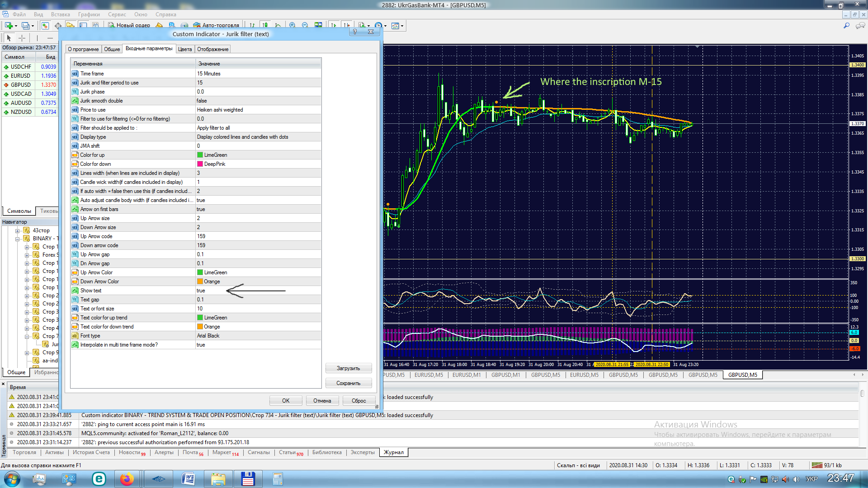868x488 pixels.
Task: Open the chart templates dropdown arrow
Action: [x=402, y=26]
